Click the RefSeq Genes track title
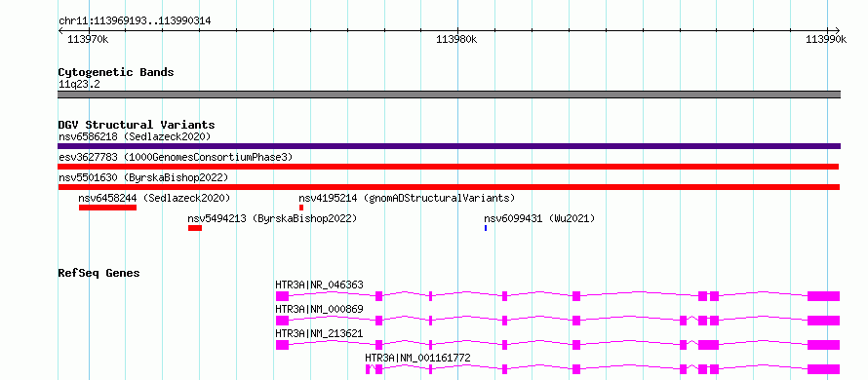868x380 pixels. [99, 273]
